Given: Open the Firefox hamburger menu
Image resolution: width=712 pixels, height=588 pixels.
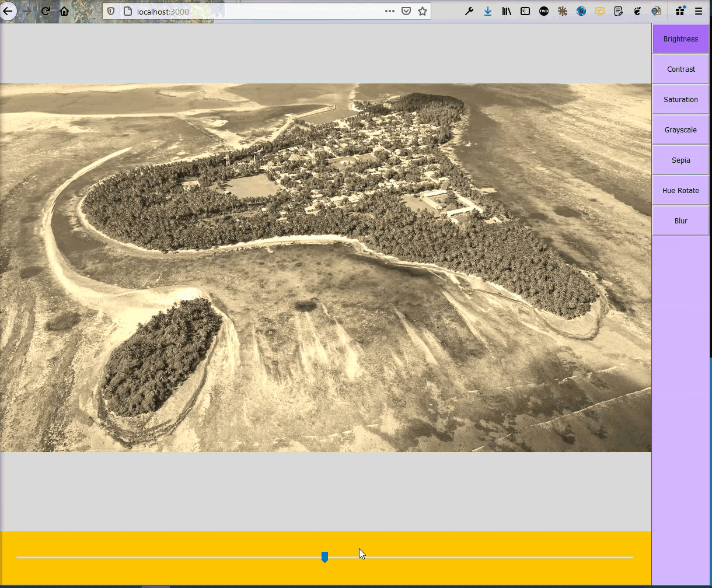Looking at the screenshot, I should [699, 11].
